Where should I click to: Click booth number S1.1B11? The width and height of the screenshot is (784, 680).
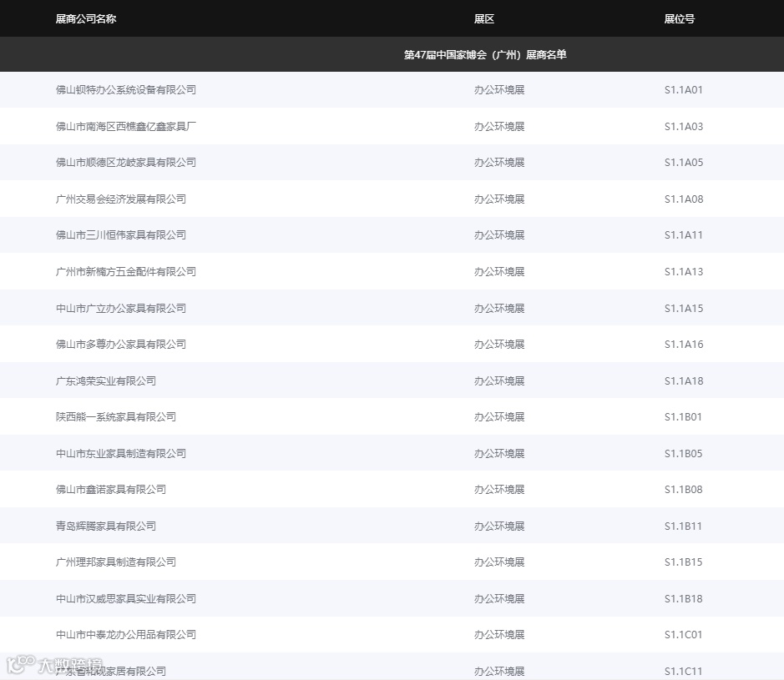[683, 526]
